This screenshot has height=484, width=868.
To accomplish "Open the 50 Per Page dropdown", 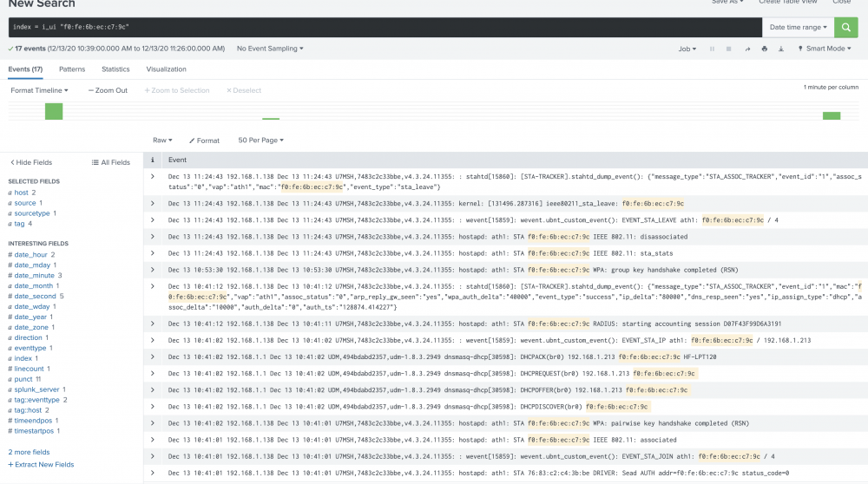I will pyautogui.click(x=260, y=141).
